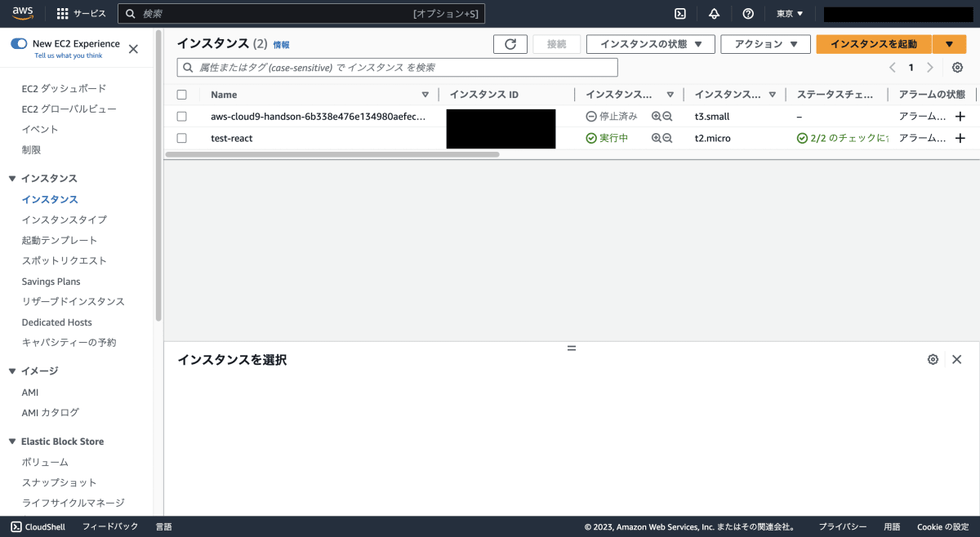Click the instance filter search field
980x537 pixels.
[398, 67]
